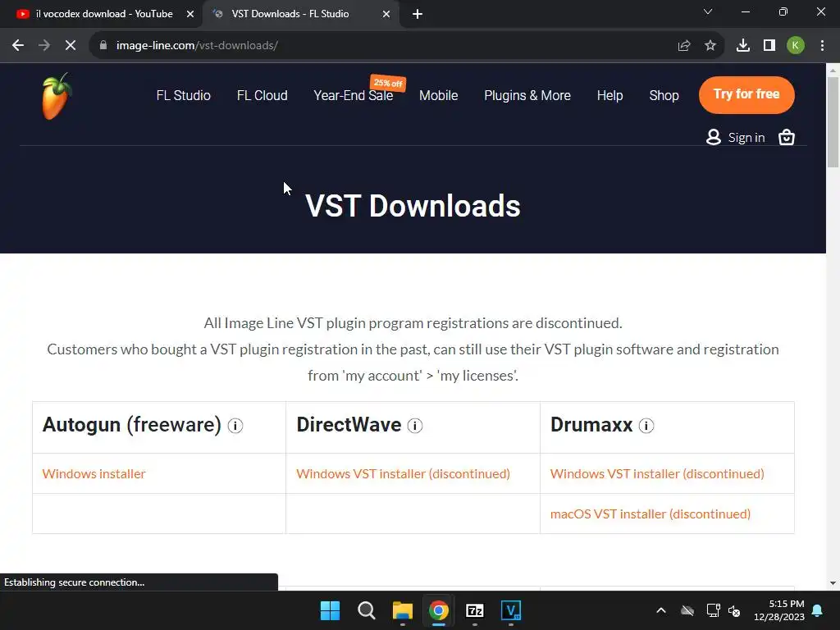
Task: Open Windows taskbar search
Action: click(x=367, y=610)
